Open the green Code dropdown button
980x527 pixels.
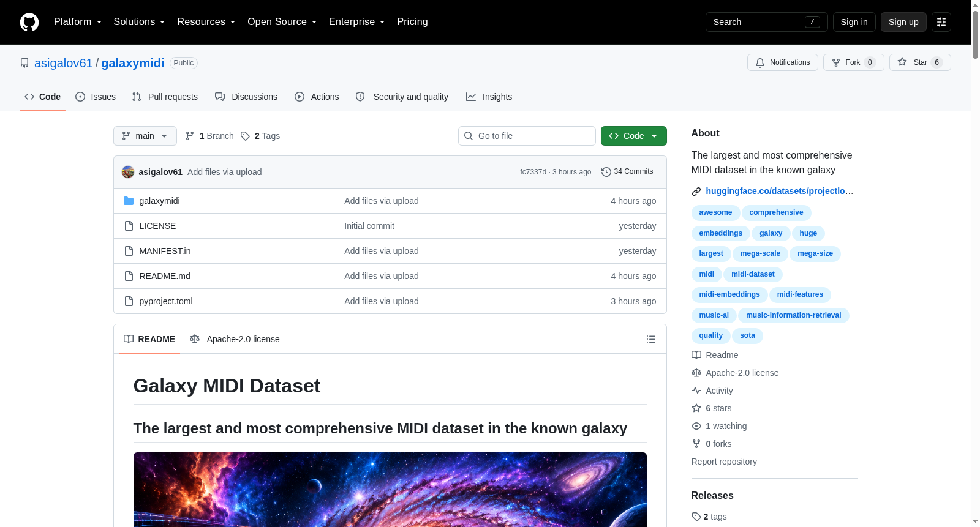(x=634, y=136)
